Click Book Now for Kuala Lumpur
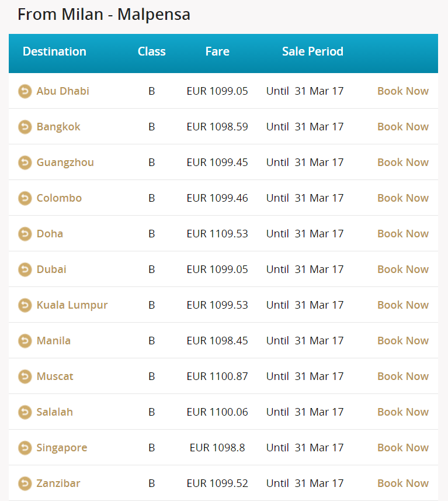 point(403,305)
